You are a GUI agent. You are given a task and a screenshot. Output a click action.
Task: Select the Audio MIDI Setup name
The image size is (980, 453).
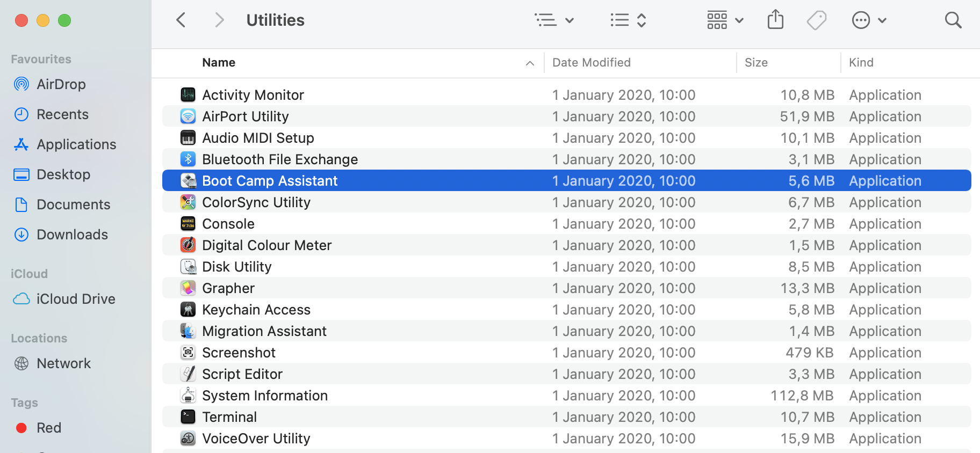pyautogui.click(x=258, y=138)
